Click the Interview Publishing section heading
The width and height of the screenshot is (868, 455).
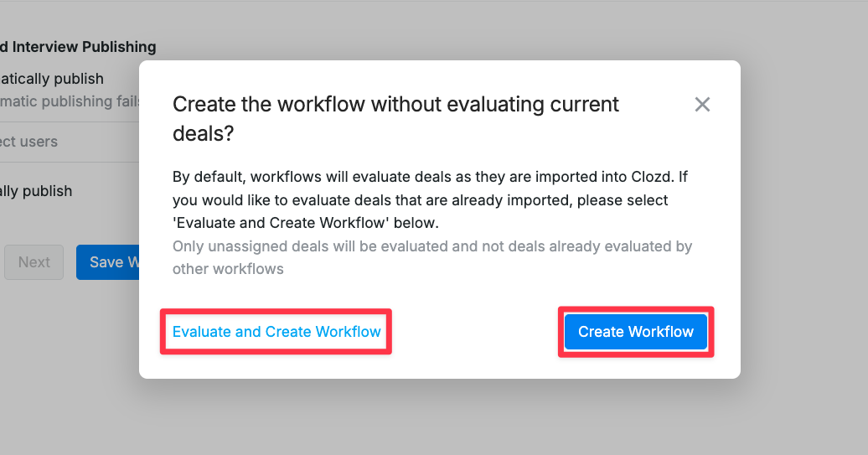(78, 47)
